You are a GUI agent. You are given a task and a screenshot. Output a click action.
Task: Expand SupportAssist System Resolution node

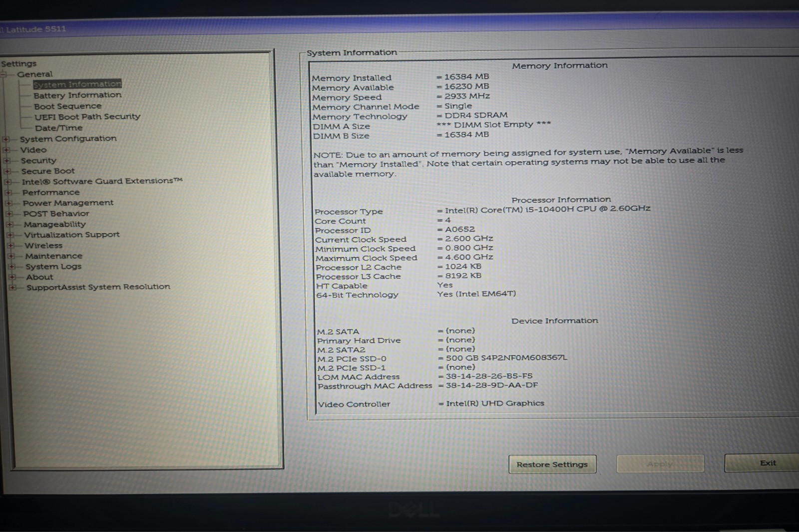[x=13, y=287]
